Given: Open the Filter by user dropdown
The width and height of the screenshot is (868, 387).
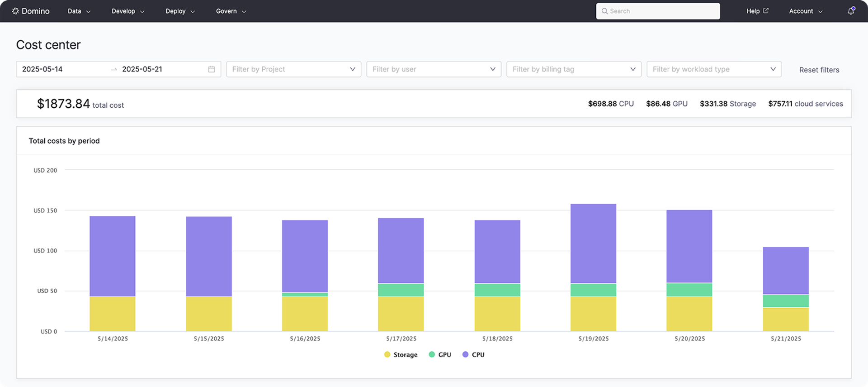Looking at the screenshot, I should click(434, 69).
